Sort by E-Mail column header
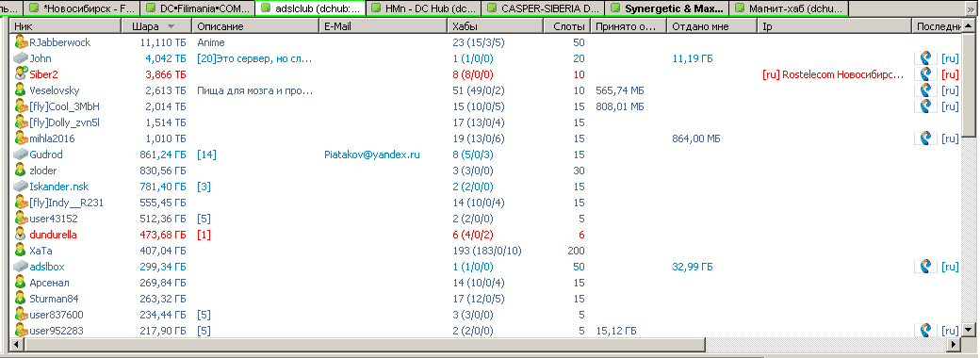The image size is (980, 358). pos(384,26)
